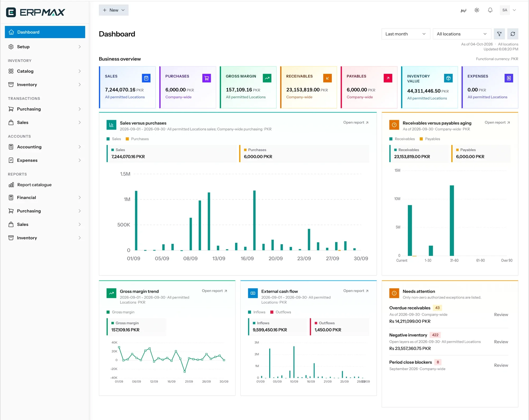Select Dashboard in the sidebar

[45, 32]
